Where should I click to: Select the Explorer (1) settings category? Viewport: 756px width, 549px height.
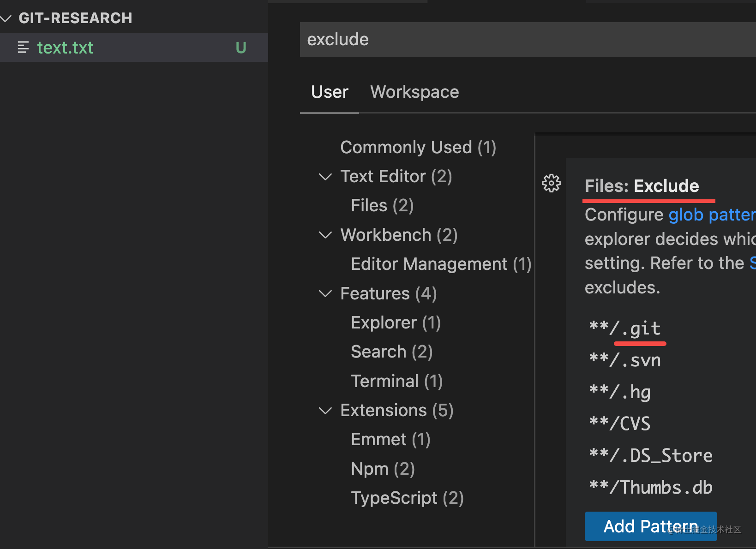[396, 323]
